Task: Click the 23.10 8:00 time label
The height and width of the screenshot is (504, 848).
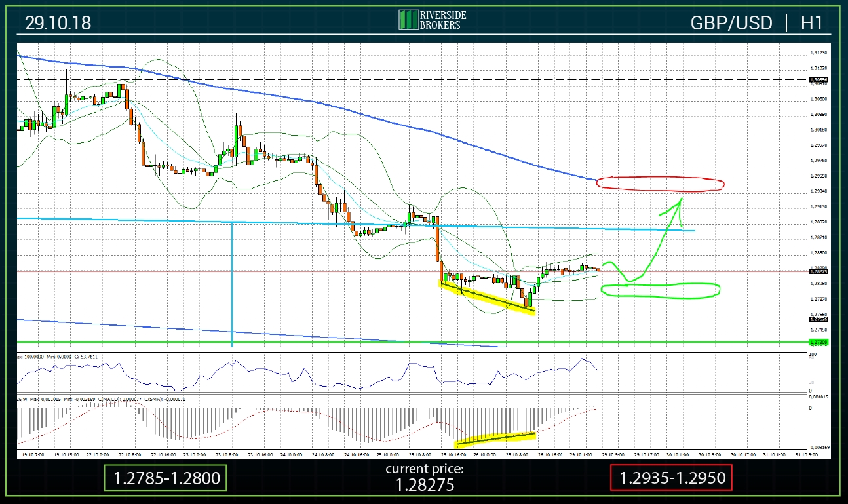Action: [227, 454]
